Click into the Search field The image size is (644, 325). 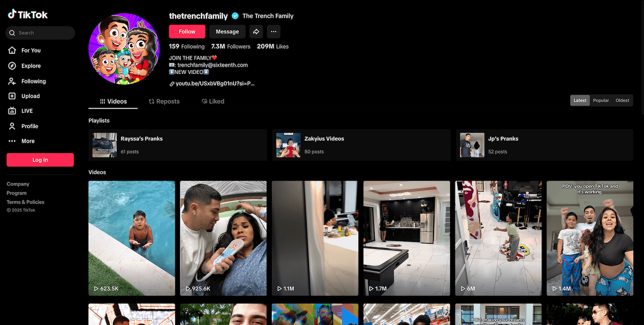point(43,33)
